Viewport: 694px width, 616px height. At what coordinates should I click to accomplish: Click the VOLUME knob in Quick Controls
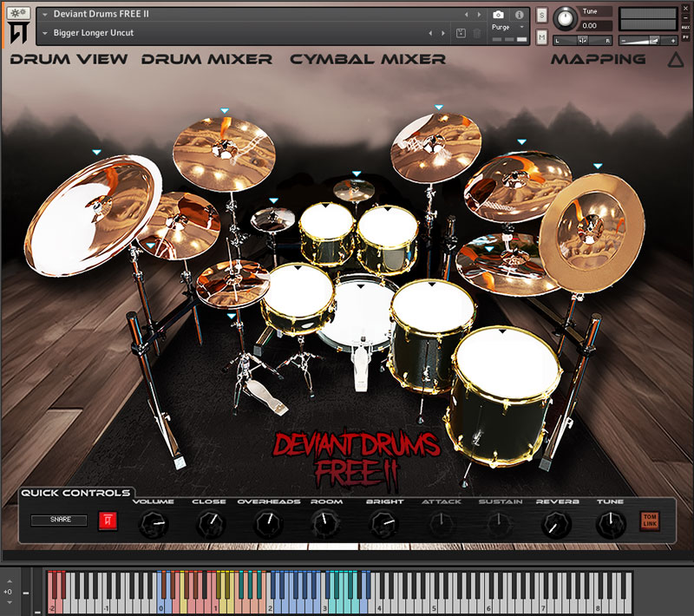tap(154, 524)
